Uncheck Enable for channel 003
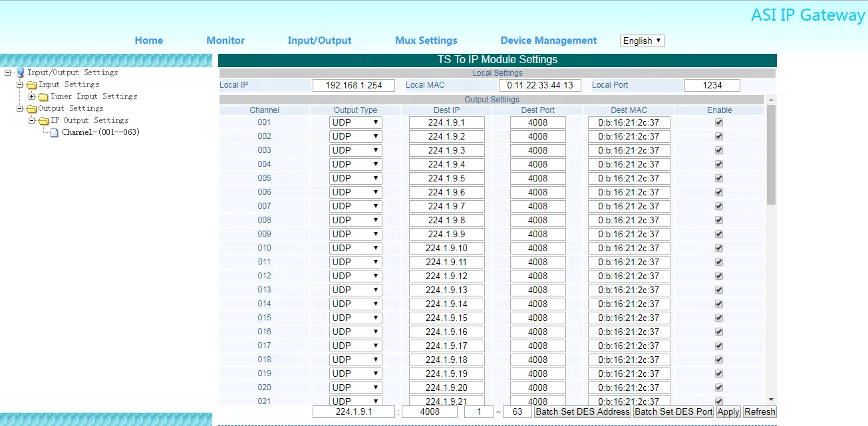Screen dimensions: 868x426 pyautogui.click(x=719, y=150)
